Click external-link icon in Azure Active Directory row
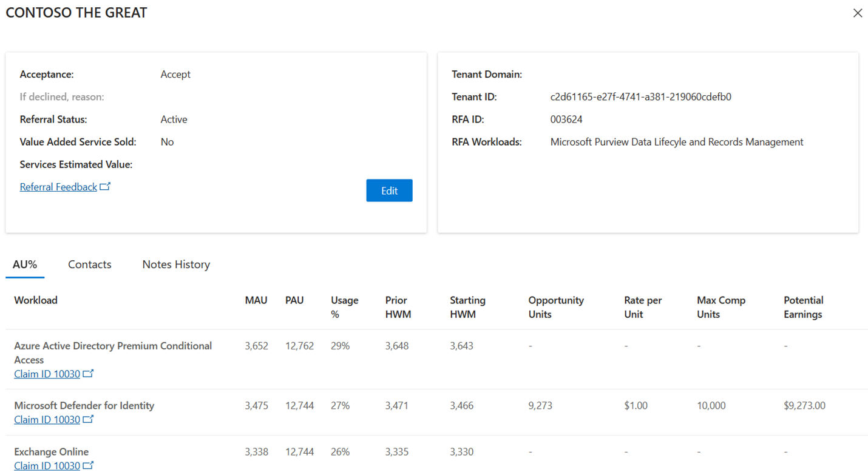 point(88,373)
